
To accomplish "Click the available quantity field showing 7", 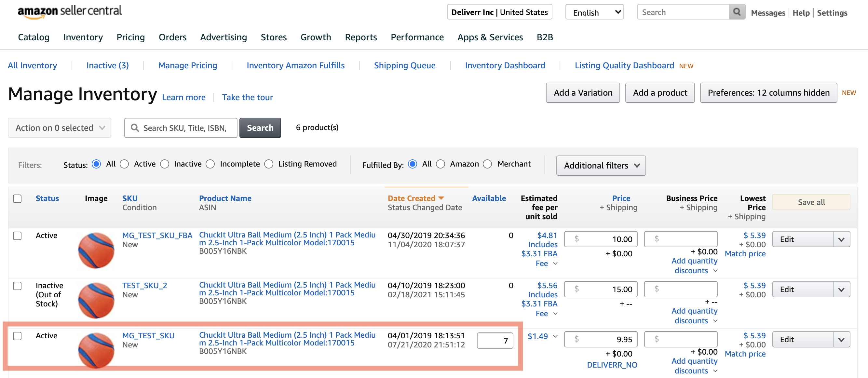I will point(495,341).
